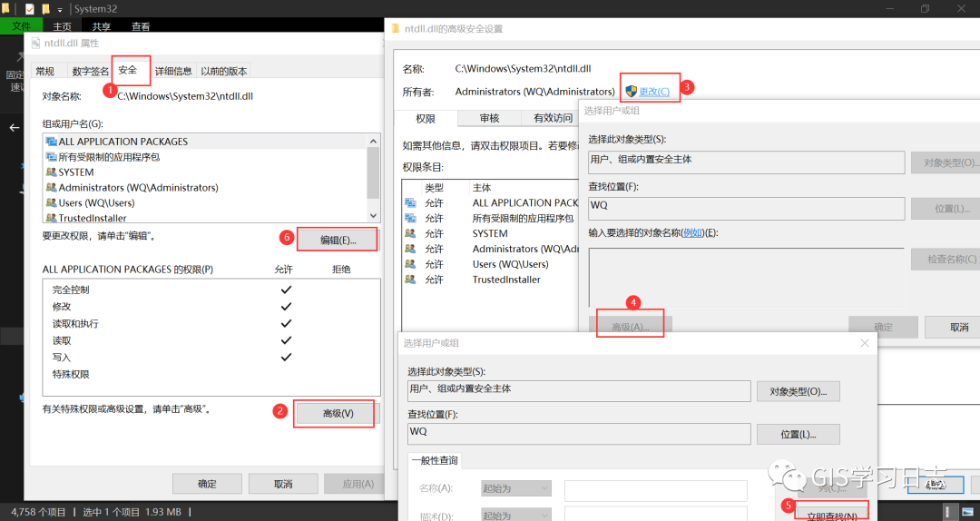Select TrustedInstaller in the group list
Viewport: 980px width, 521px height.
[206, 218]
